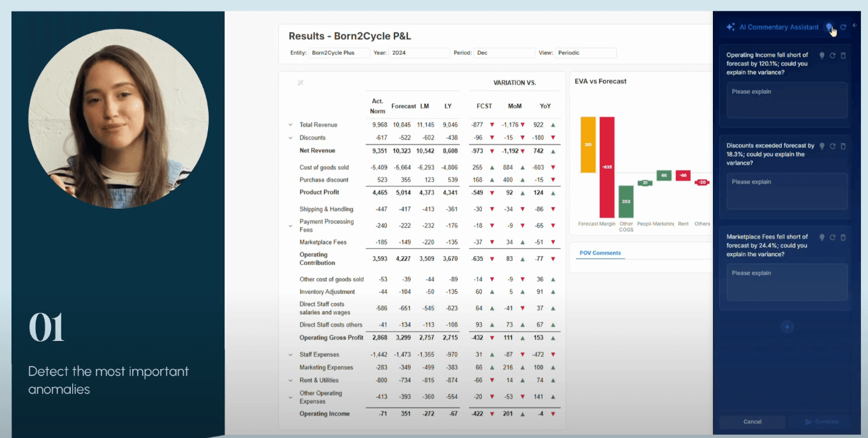
Task: Click the Marketing Expenses row label
Action: click(326, 368)
